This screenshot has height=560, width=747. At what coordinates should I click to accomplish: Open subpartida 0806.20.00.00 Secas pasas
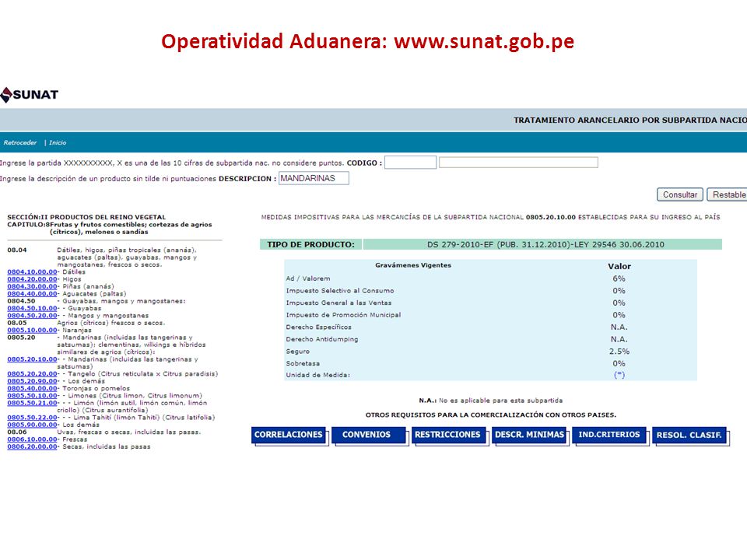[x=33, y=446]
